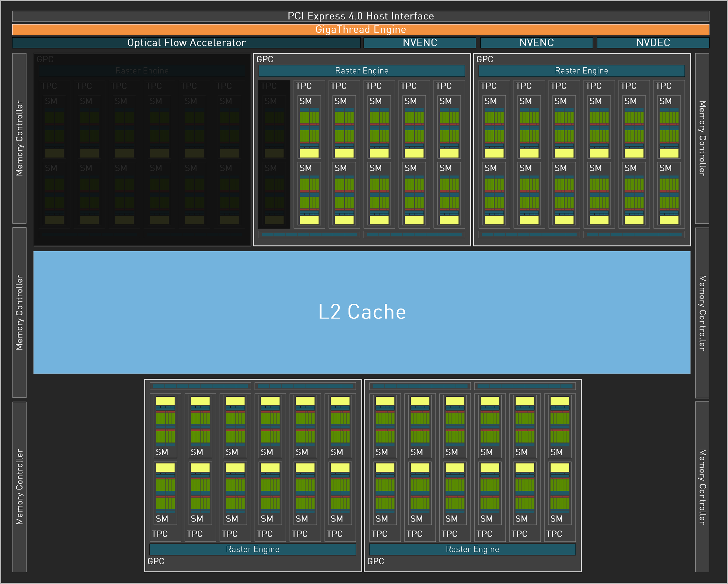Click Raster Engine in the bottom-left GPC
The width and height of the screenshot is (728, 584).
(x=253, y=549)
